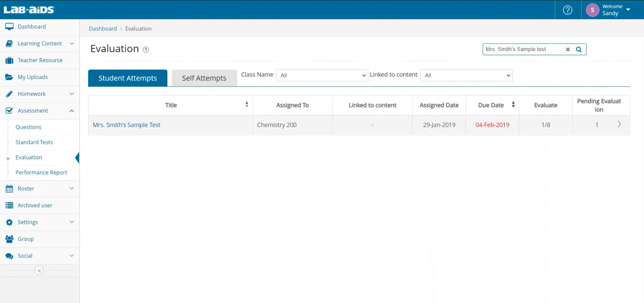Click the 04-Feb-2019 due date
The width and height of the screenshot is (644, 303).
click(x=492, y=125)
